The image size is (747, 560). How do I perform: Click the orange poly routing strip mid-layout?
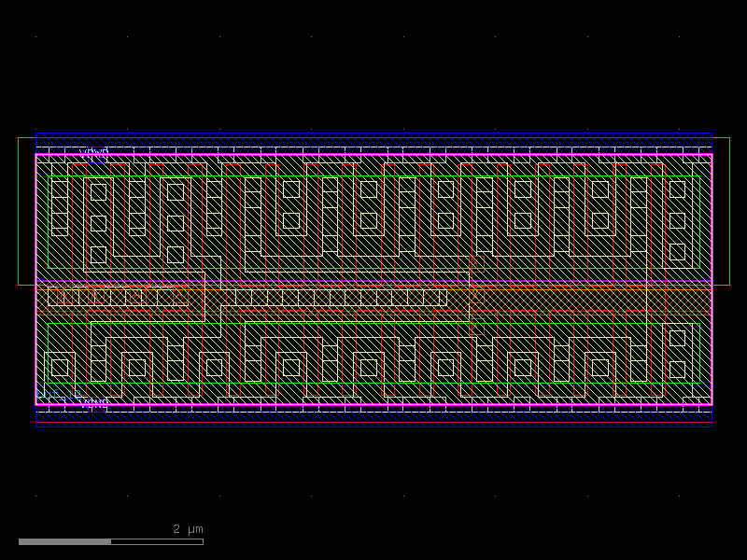[373, 297]
